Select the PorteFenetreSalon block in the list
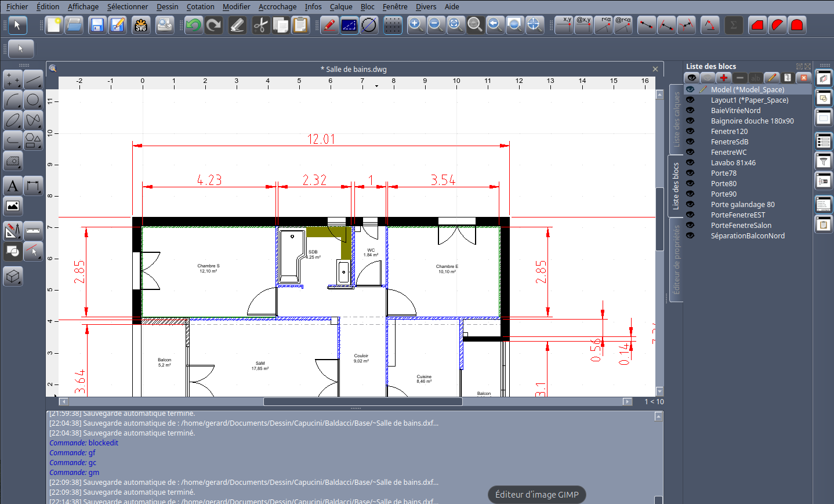This screenshot has width=834, height=504. [741, 225]
